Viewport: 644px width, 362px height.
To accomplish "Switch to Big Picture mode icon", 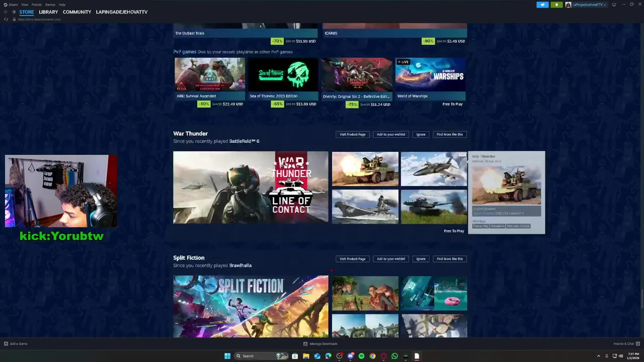I will (x=614, y=5).
